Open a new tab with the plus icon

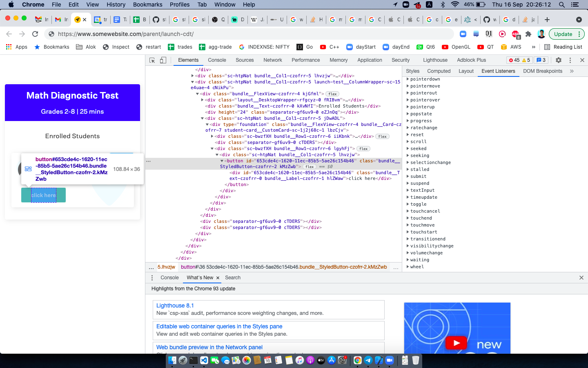pos(547,20)
